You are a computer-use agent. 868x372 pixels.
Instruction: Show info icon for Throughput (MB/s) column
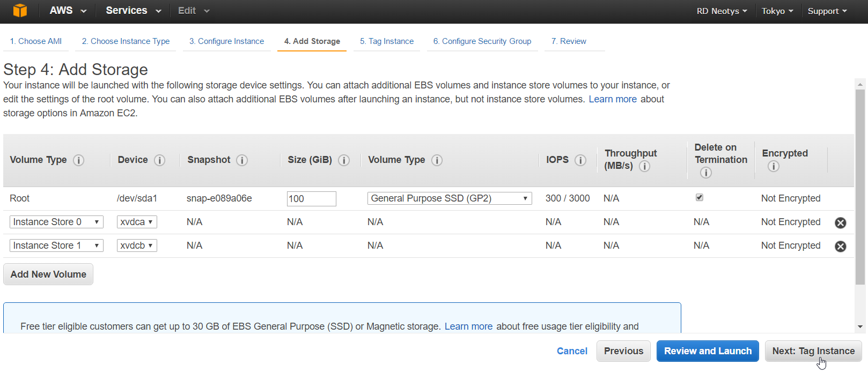pos(645,166)
